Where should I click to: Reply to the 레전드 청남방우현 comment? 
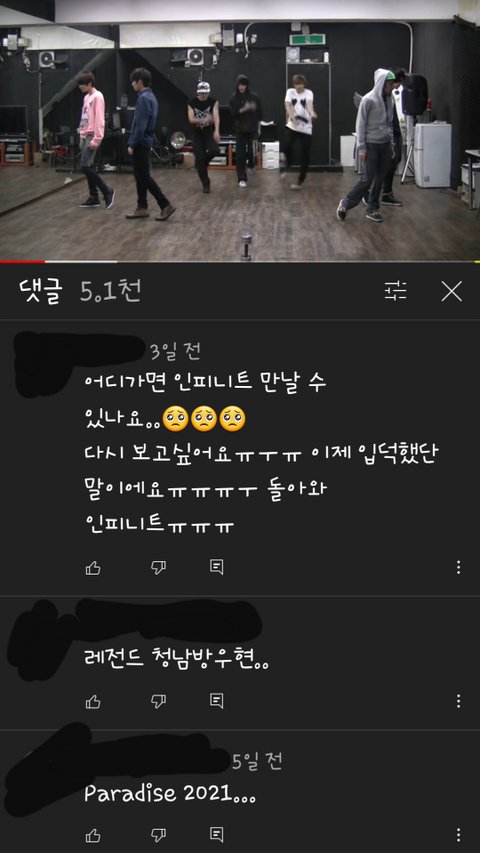tap(217, 701)
